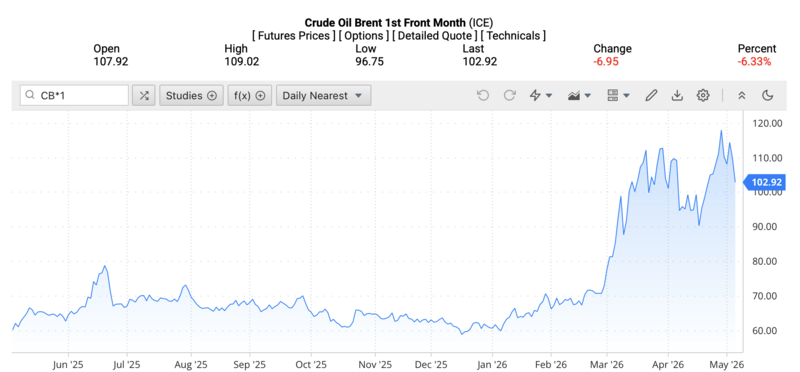Click the Last value 102.92 in header

coord(480,62)
